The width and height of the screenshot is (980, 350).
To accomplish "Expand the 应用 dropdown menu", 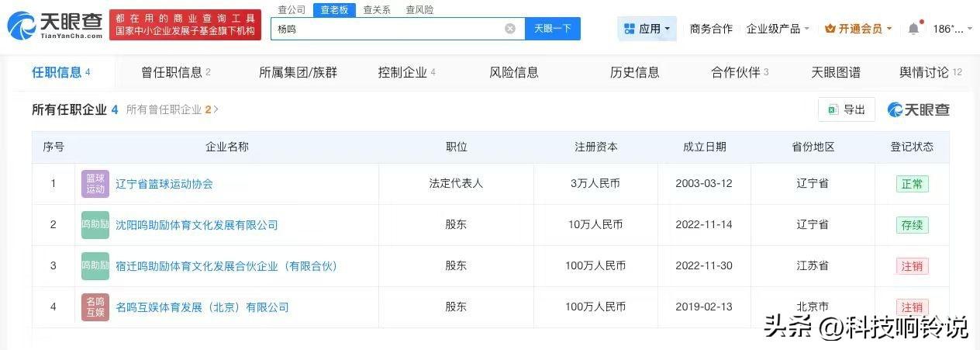I will pyautogui.click(x=647, y=29).
